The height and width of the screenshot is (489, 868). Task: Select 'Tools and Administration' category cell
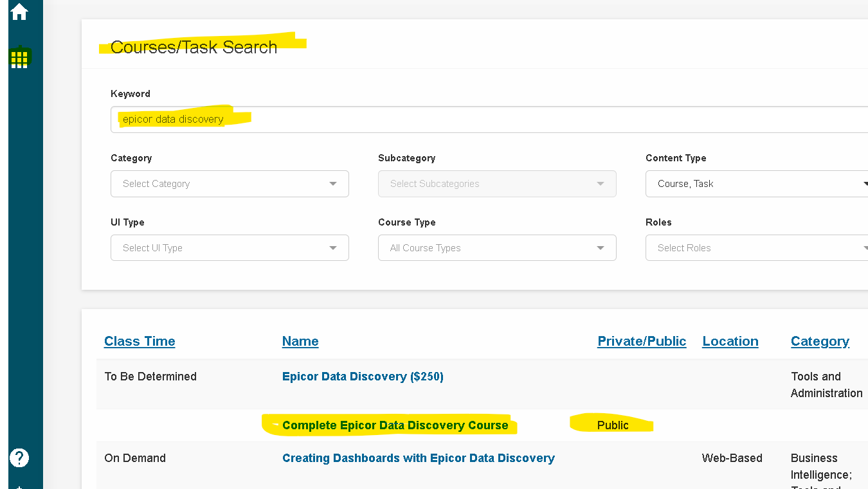coord(827,385)
